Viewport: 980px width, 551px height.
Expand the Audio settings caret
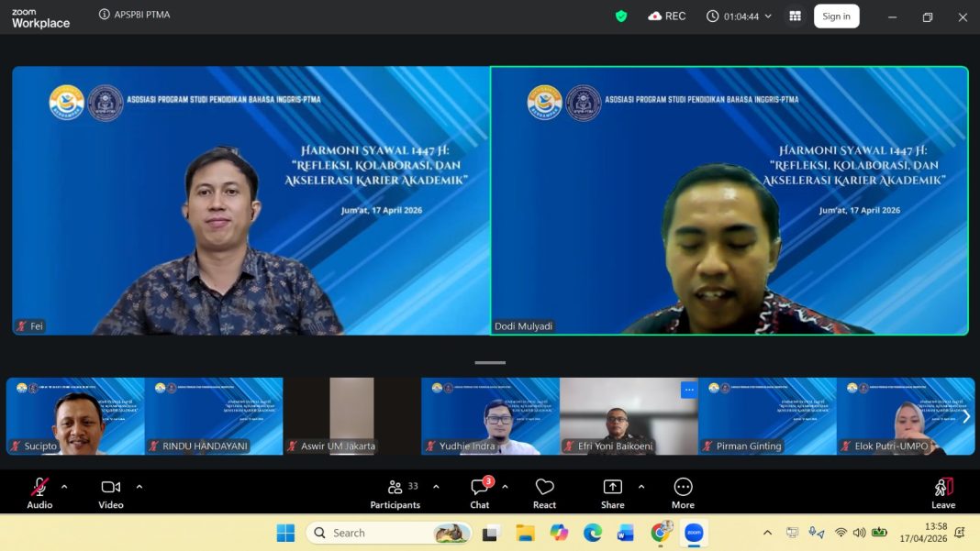[x=64, y=487]
